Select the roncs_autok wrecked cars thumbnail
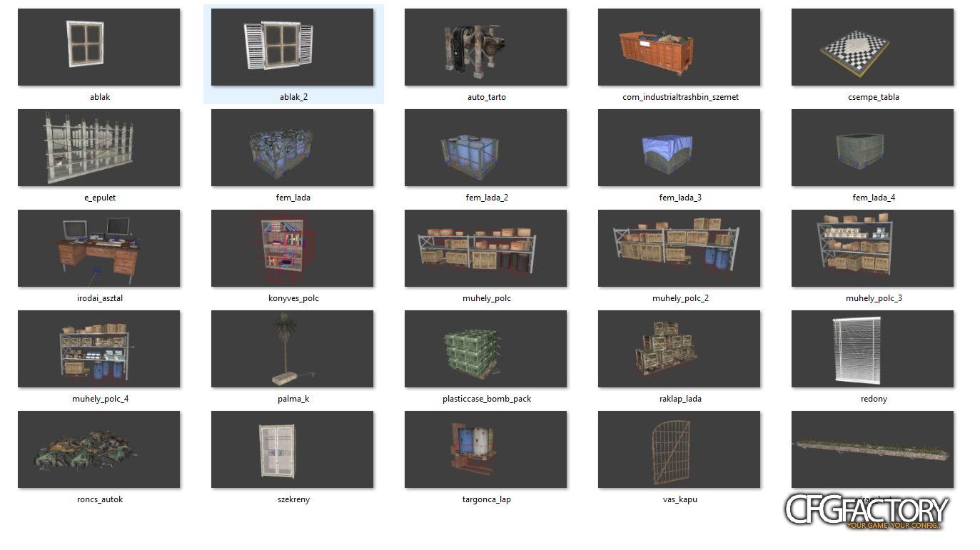The image size is (980, 550). [99, 449]
